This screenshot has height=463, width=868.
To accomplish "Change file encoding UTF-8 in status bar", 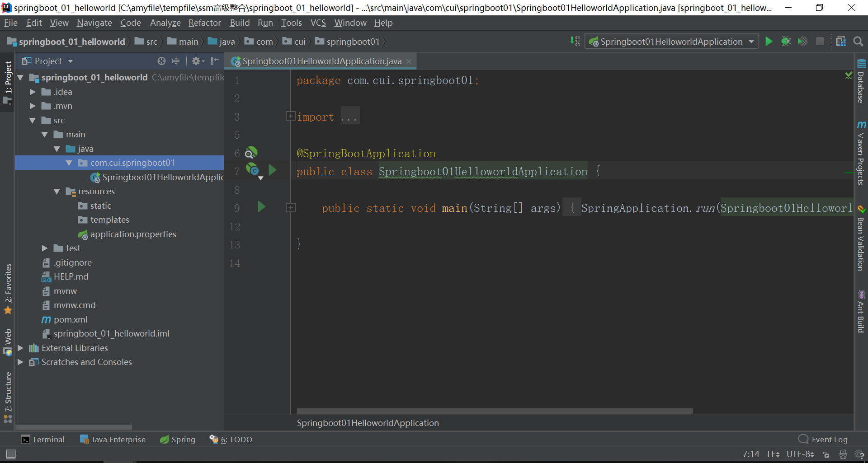I will pos(800,454).
